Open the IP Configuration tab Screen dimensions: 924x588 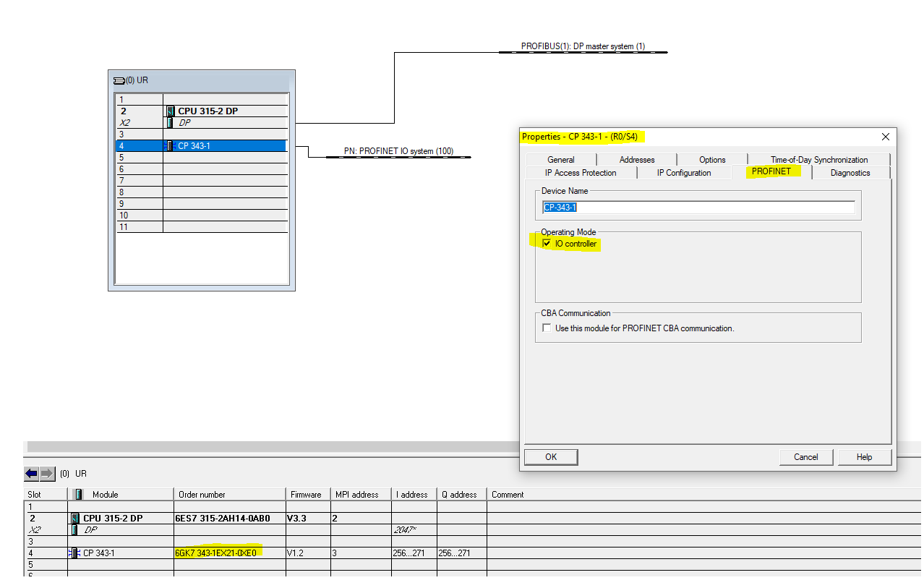pos(684,173)
